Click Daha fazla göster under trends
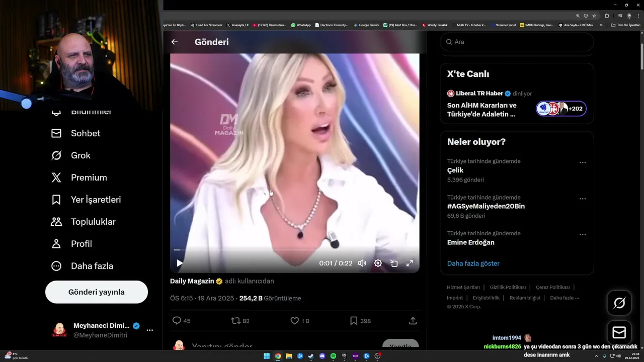 pyautogui.click(x=473, y=263)
